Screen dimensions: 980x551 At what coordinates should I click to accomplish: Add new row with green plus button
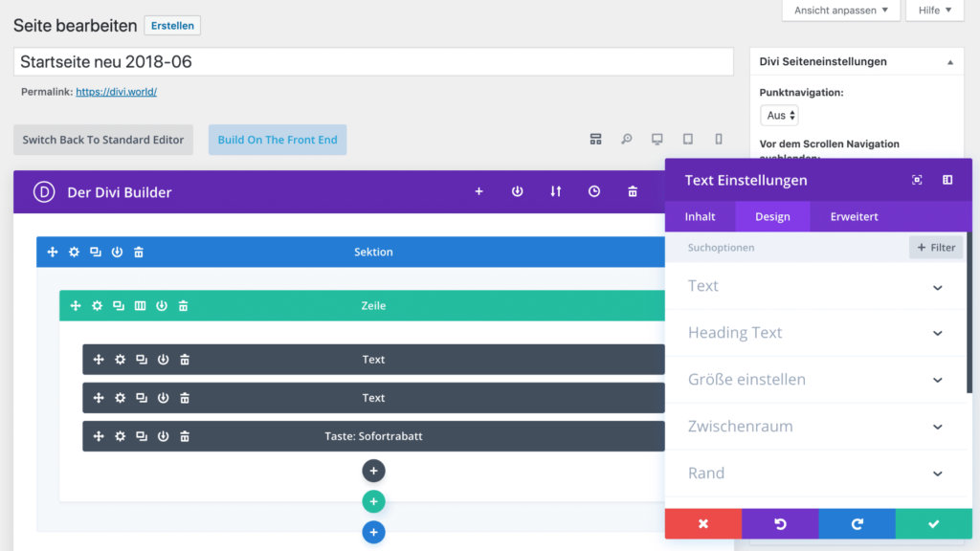coord(374,501)
